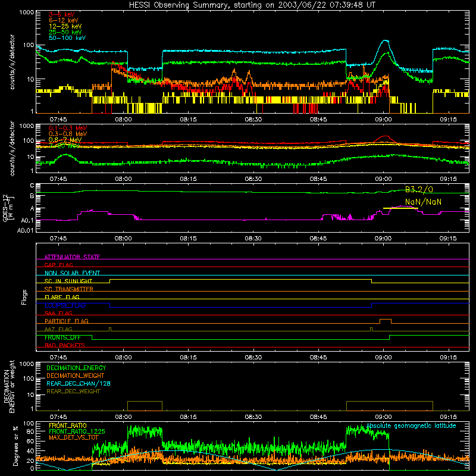The width and height of the screenshot is (476, 476).
Task: Select the green 25-50 keV legend label
Action: [x=65, y=32]
